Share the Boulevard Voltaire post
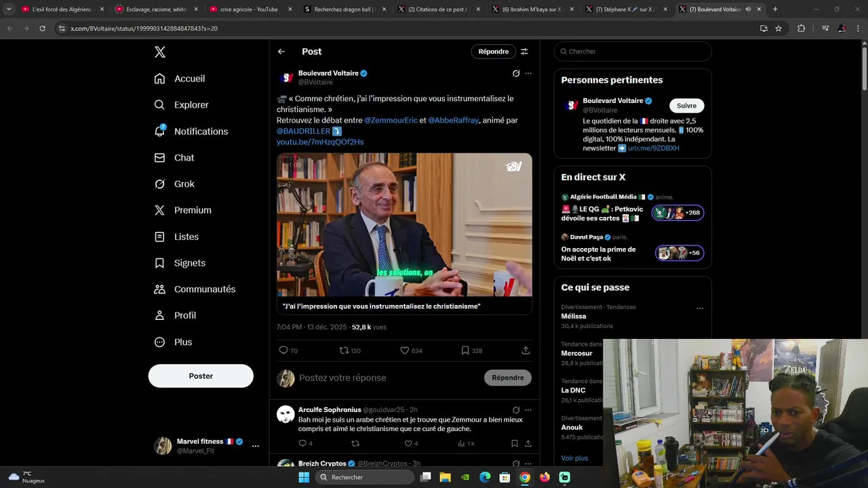Image resolution: width=868 pixels, height=488 pixels. 526,350
